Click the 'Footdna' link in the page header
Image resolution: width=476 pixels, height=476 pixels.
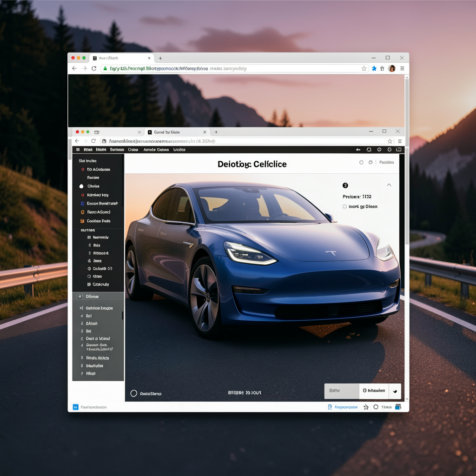tap(387, 162)
